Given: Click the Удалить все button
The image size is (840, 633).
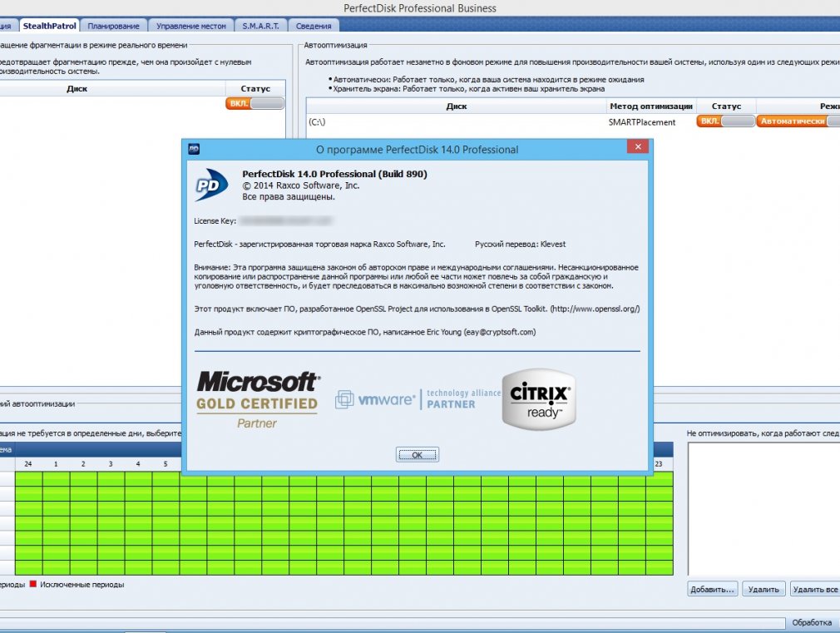Looking at the screenshot, I should pos(815,589).
